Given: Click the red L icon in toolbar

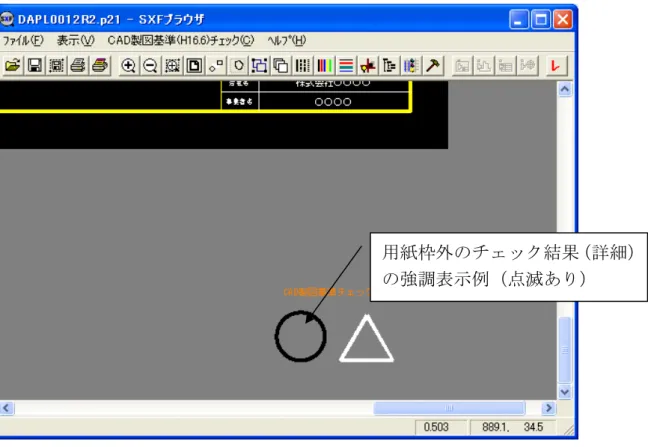Looking at the screenshot, I should 555,65.
